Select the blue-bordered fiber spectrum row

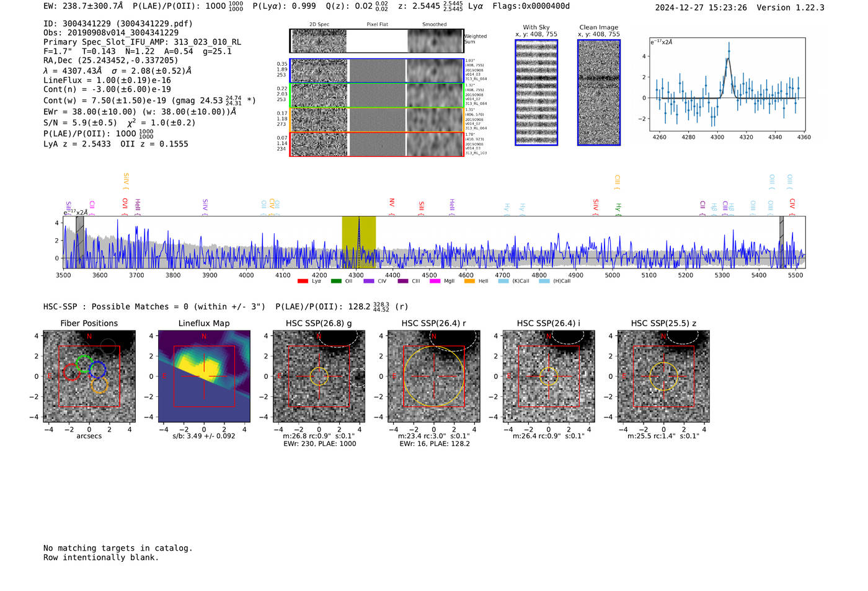point(376,71)
